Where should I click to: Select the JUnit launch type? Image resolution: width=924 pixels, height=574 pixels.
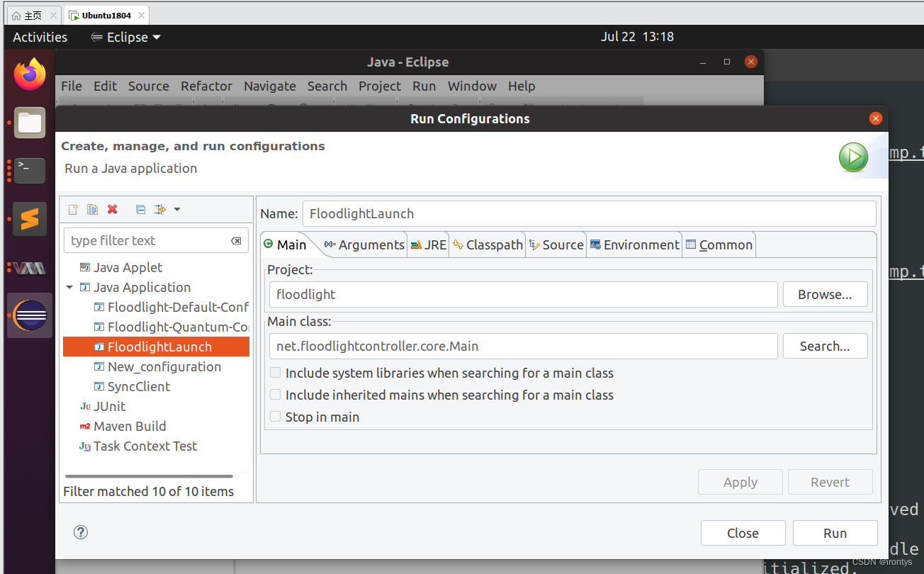click(x=103, y=406)
